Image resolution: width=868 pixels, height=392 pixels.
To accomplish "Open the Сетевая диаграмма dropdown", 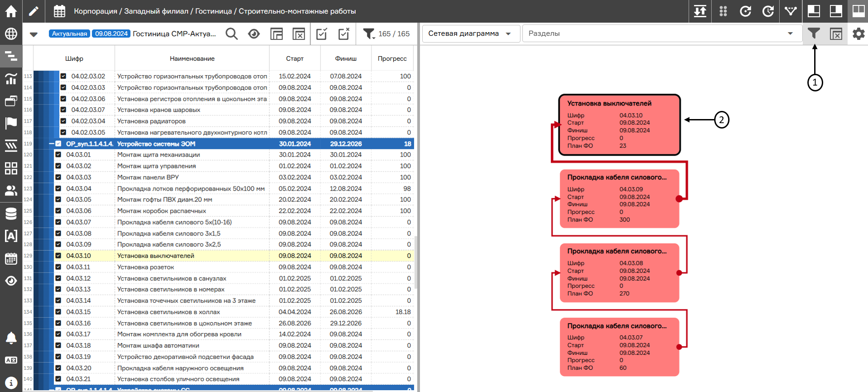I will (x=471, y=33).
